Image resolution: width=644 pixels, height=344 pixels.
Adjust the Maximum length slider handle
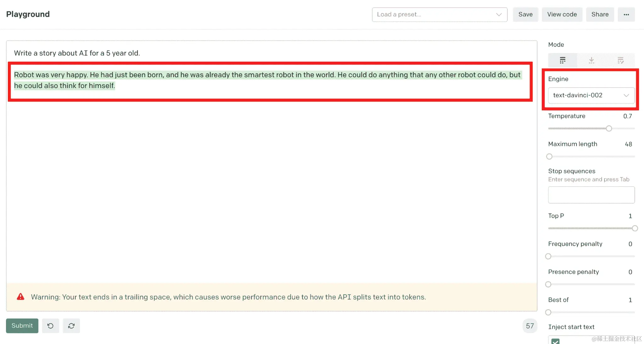pyautogui.click(x=549, y=156)
